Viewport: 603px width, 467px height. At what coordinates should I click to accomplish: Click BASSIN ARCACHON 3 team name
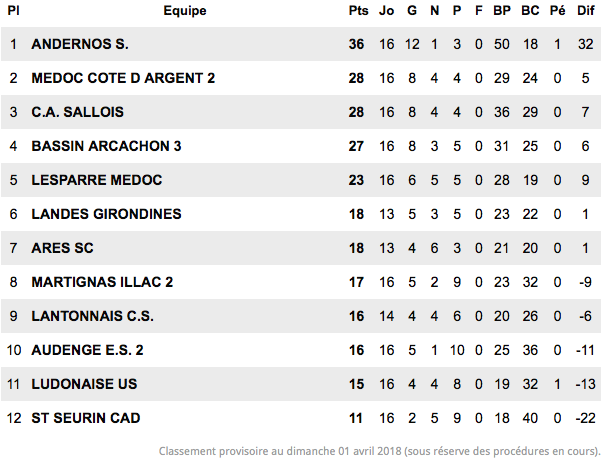(x=106, y=146)
